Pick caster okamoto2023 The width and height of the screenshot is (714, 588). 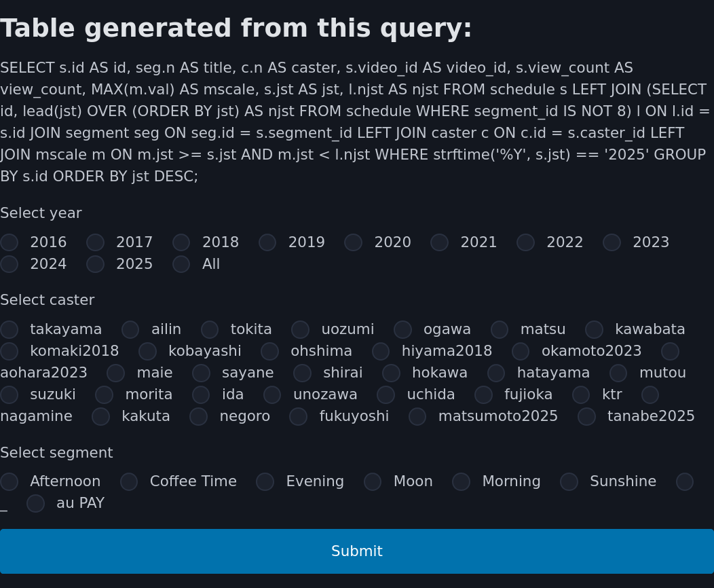click(x=521, y=351)
